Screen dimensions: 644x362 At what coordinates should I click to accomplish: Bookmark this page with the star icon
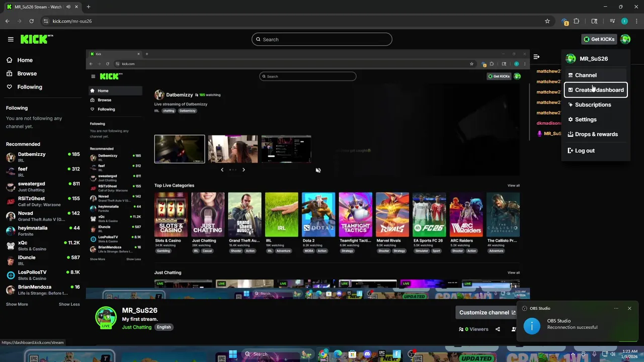point(547,21)
